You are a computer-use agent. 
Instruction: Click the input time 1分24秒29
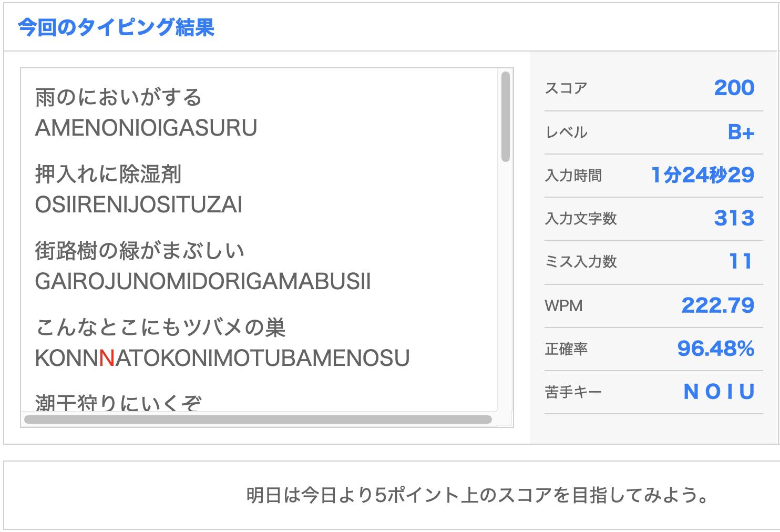(702, 175)
